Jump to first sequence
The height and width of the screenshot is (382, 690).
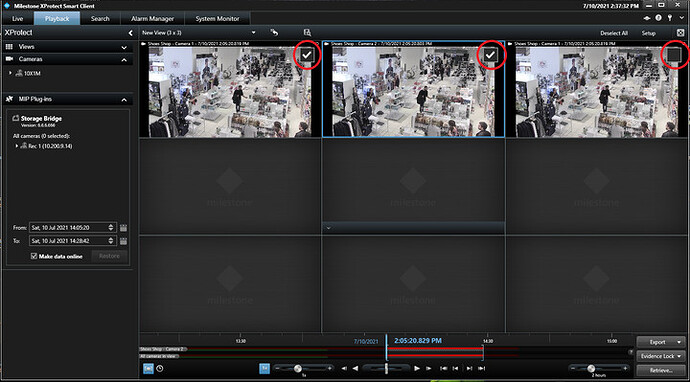tap(444, 368)
